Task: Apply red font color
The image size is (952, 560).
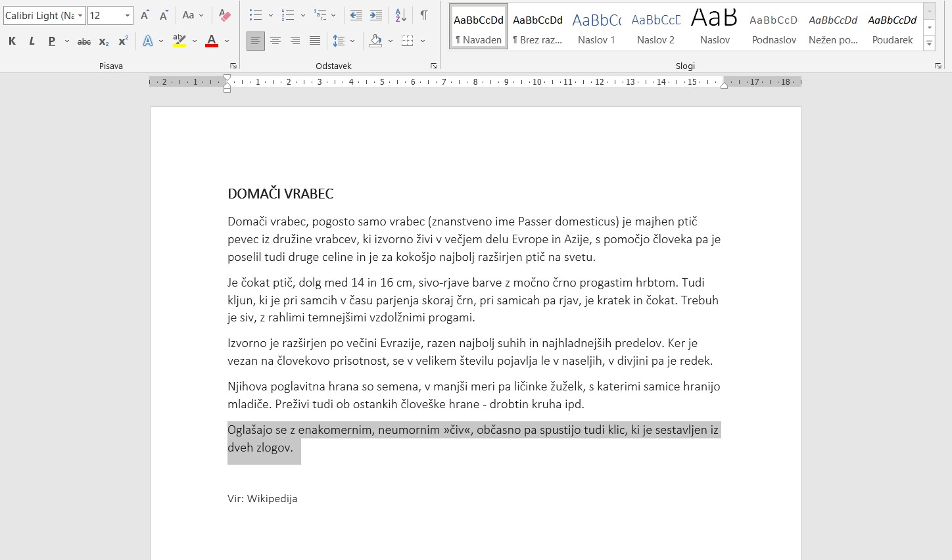Action: point(212,41)
